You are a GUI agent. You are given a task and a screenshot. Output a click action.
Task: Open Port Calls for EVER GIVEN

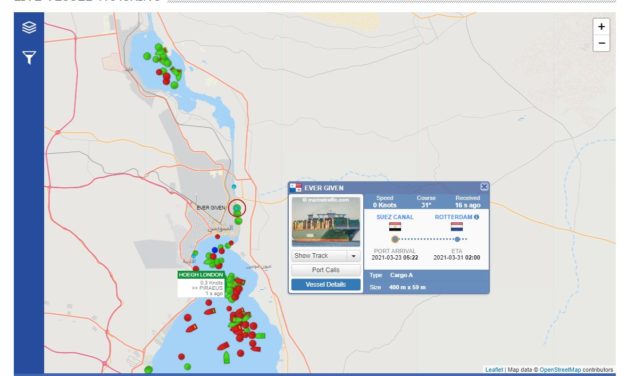click(x=325, y=270)
